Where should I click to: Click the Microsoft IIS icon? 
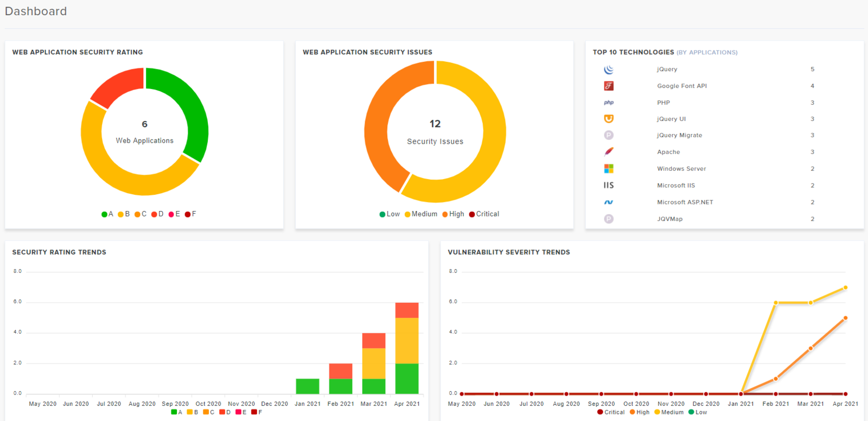609,186
